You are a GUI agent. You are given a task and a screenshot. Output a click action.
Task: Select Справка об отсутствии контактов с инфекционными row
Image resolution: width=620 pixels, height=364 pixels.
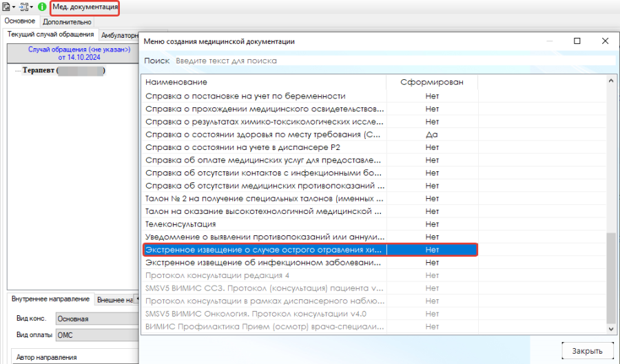(x=310, y=173)
